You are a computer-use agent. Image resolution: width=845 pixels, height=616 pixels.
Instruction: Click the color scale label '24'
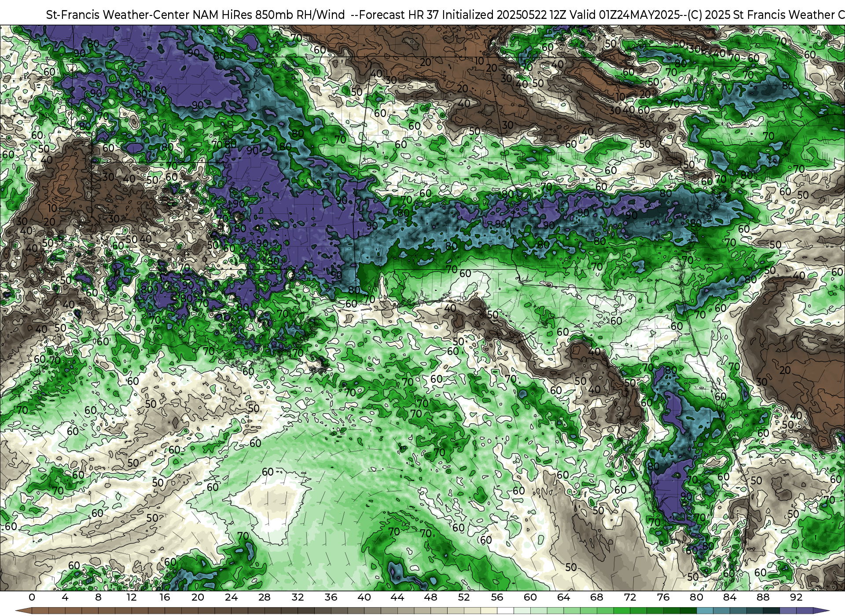[231, 597]
